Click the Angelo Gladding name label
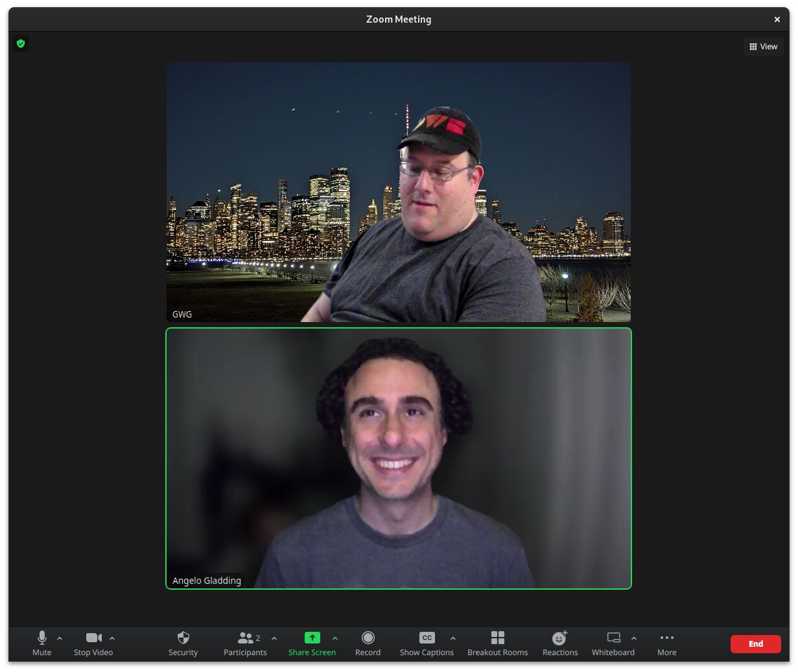 [x=207, y=581]
